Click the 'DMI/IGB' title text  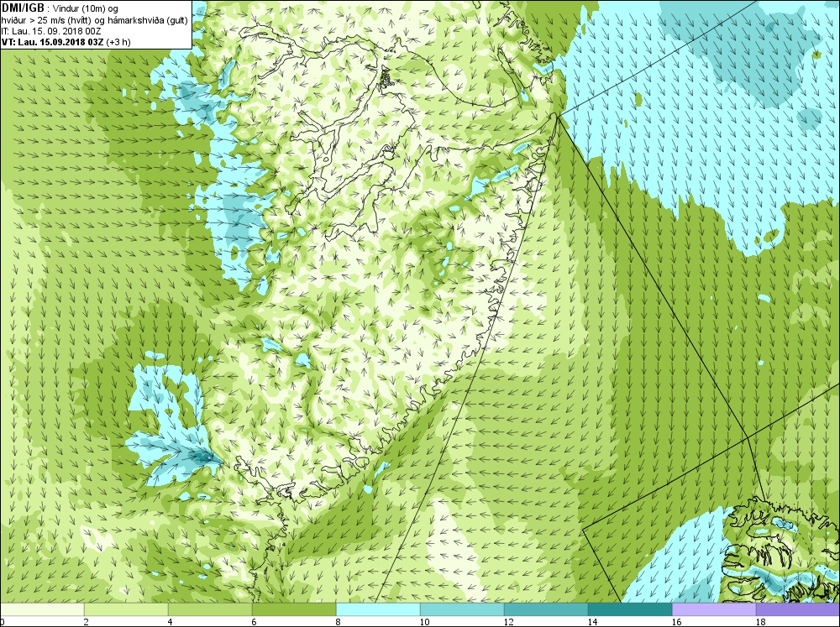[x=23, y=8]
